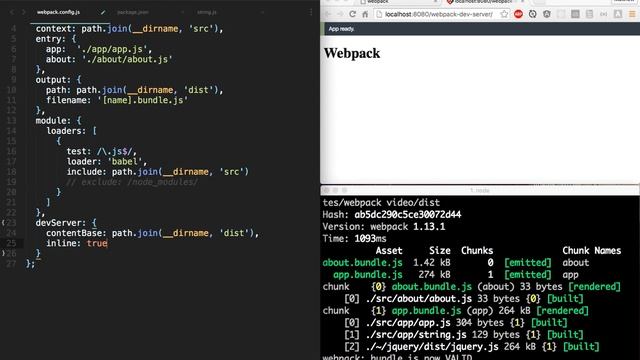Click the fold marker at line 26
Image resolution: width=640 pixels, height=360 pixels.
[x=3, y=253]
